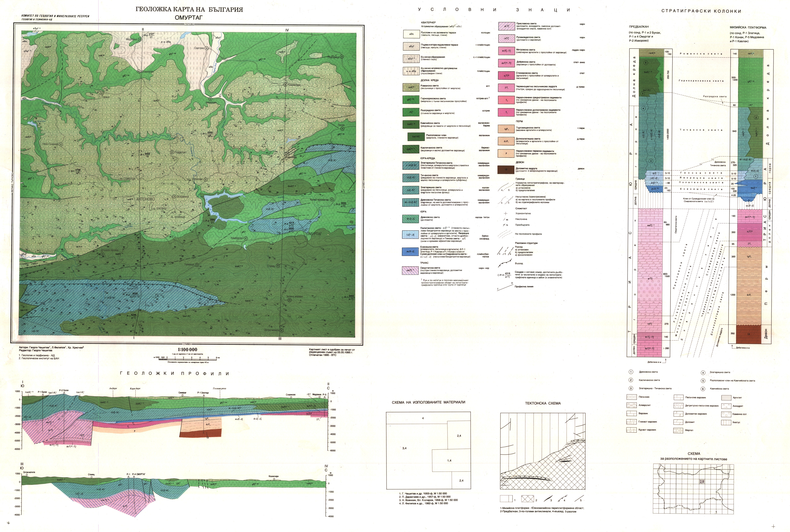Click the Доломит pattern symbol
Viewport: 790px width, 532px height.
click(x=678, y=422)
